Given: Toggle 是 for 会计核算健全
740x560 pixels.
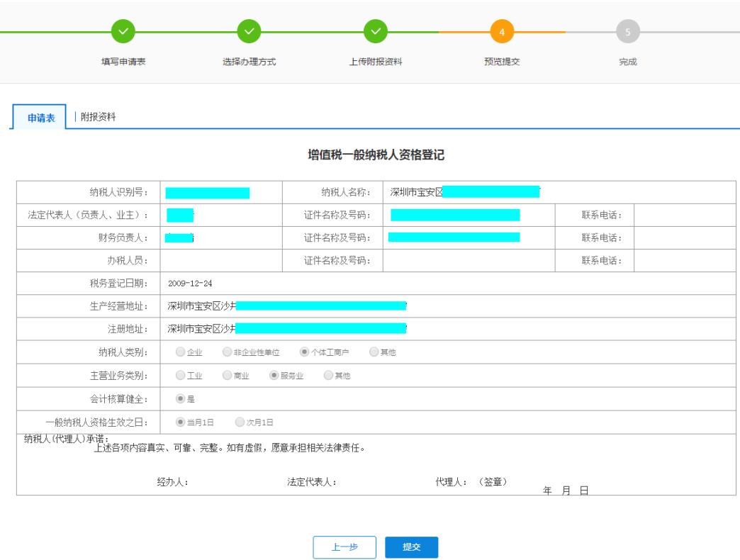Looking at the screenshot, I should [x=180, y=399].
